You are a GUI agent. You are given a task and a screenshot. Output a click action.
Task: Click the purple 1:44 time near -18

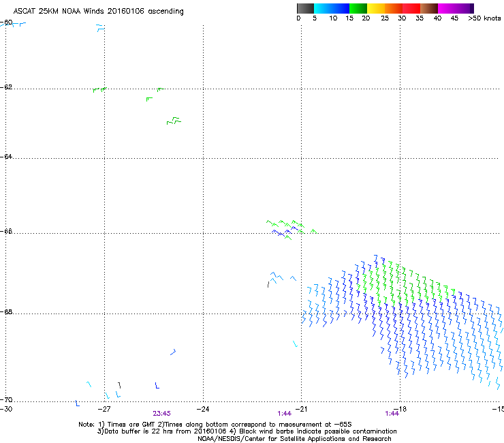pyautogui.click(x=392, y=414)
